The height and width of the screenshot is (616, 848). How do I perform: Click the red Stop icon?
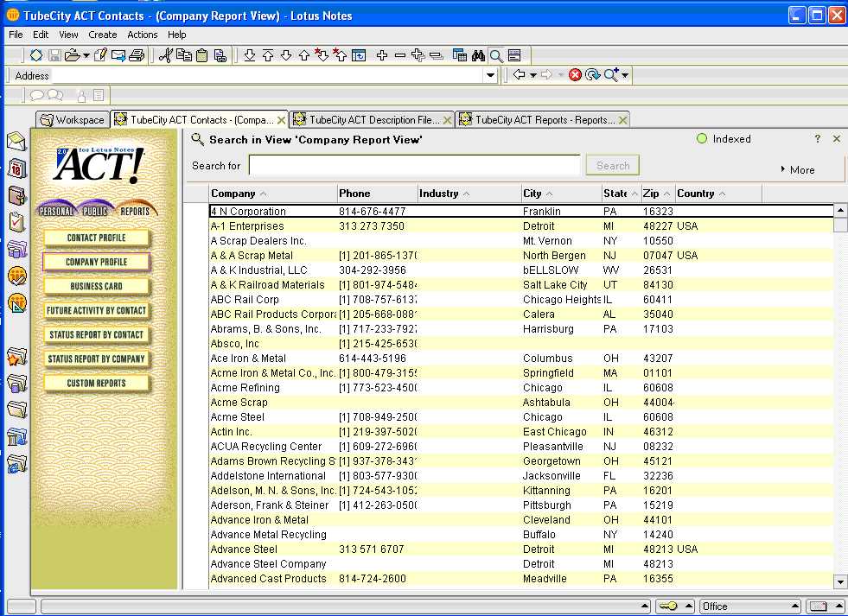click(575, 74)
